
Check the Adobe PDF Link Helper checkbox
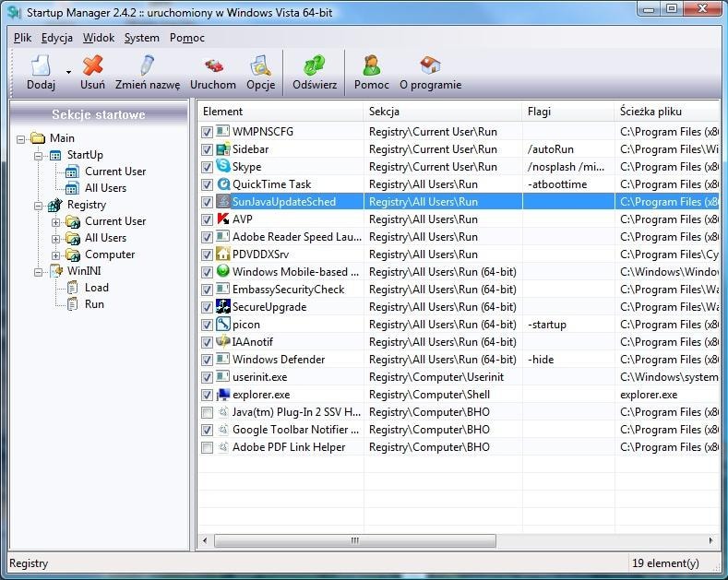tap(207, 447)
